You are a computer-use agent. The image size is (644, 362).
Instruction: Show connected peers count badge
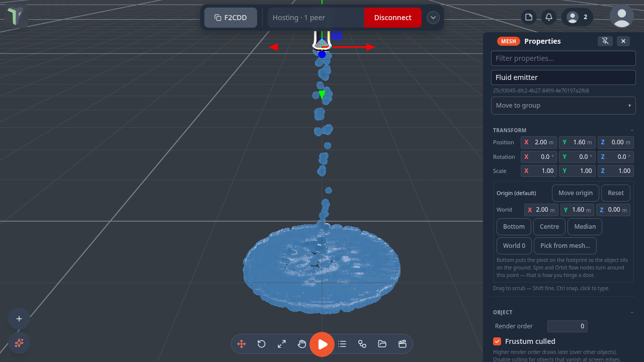pyautogui.click(x=578, y=17)
